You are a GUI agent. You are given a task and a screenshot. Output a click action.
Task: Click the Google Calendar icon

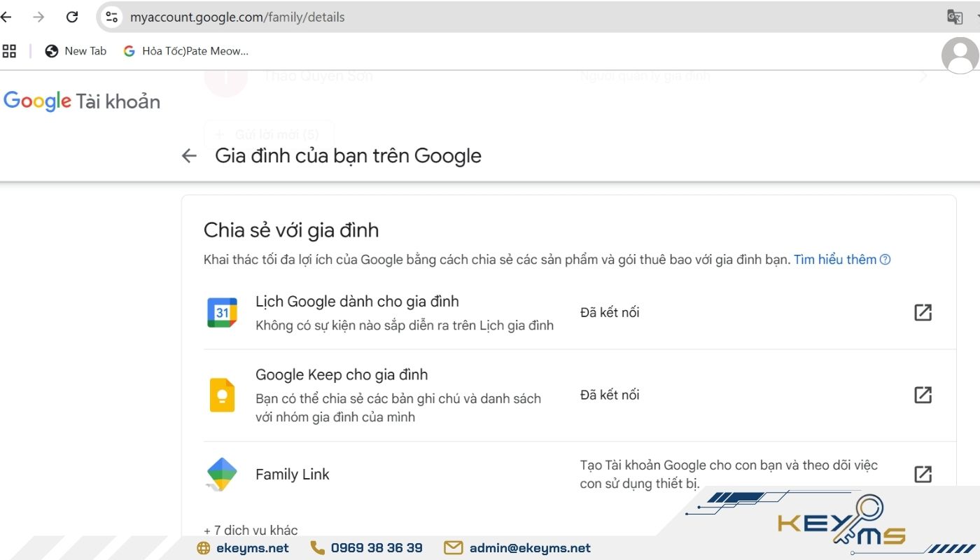coord(222,313)
